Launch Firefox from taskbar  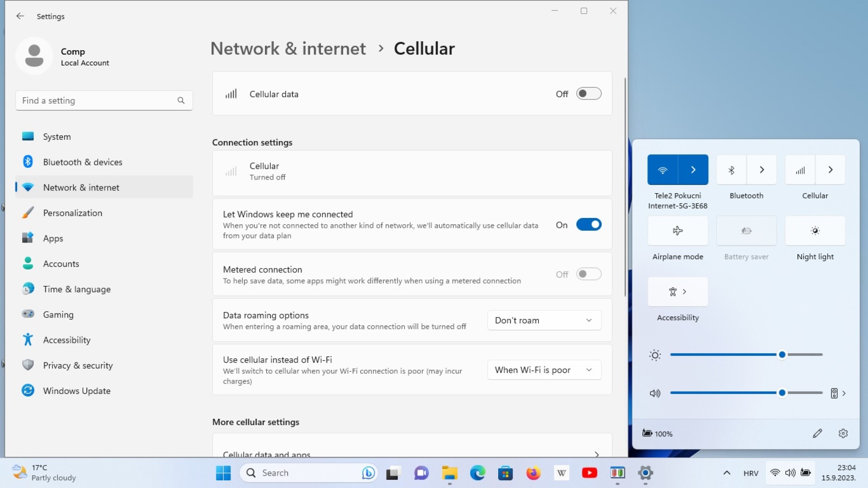click(x=533, y=473)
